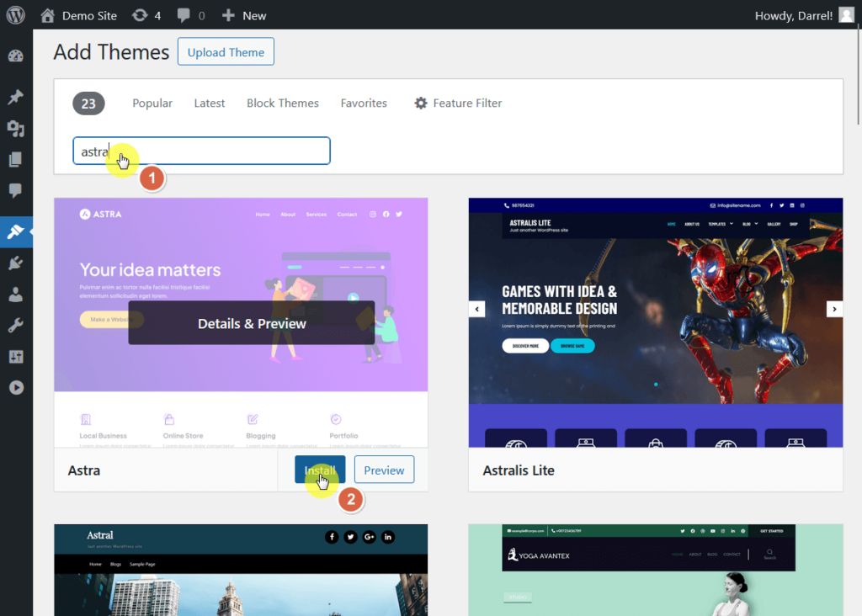The width and height of the screenshot is (862, 616).
Task: Switch to the Favorites tab
Action: pyautogui.click(x=364, y=104)
